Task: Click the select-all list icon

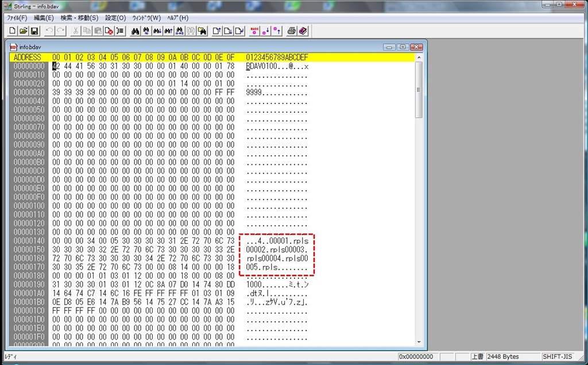Action: [x=119, y=31]
